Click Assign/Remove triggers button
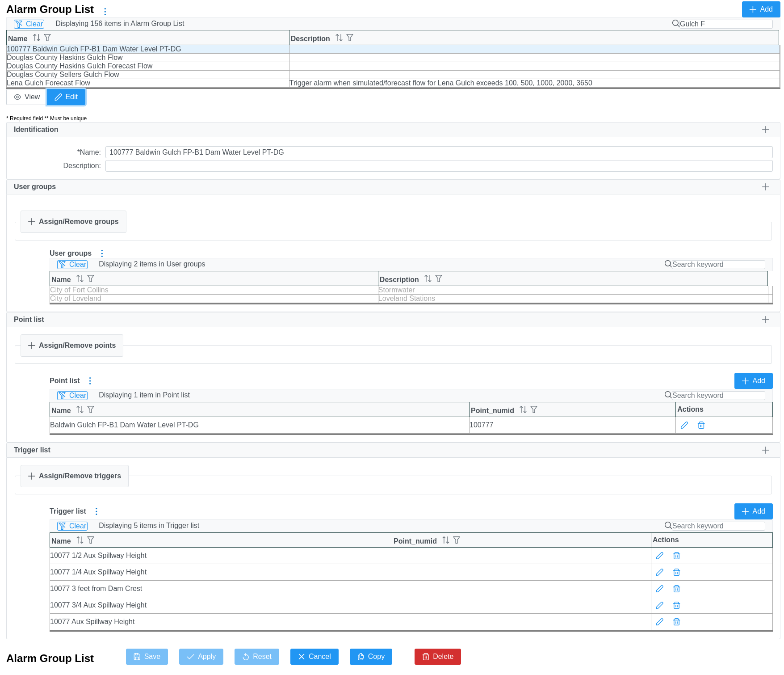784x675 pixels. (75, 476)
